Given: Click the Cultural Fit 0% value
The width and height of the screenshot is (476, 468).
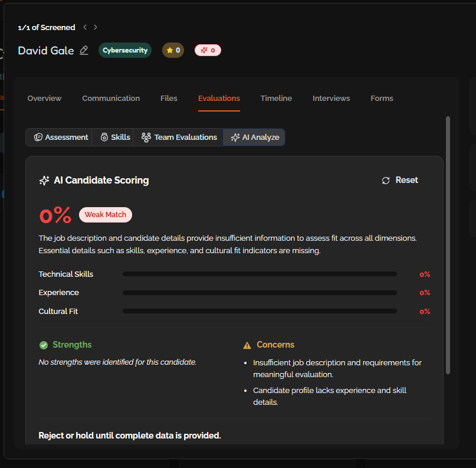Looking at the screenshot, I should pyautogui.click(x=425, y=311).
